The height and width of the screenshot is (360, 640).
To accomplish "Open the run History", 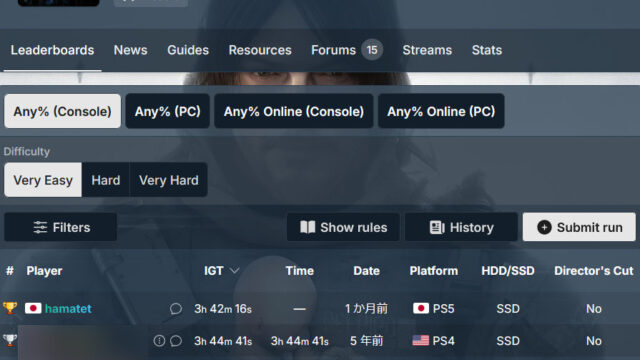I will 461,227.
